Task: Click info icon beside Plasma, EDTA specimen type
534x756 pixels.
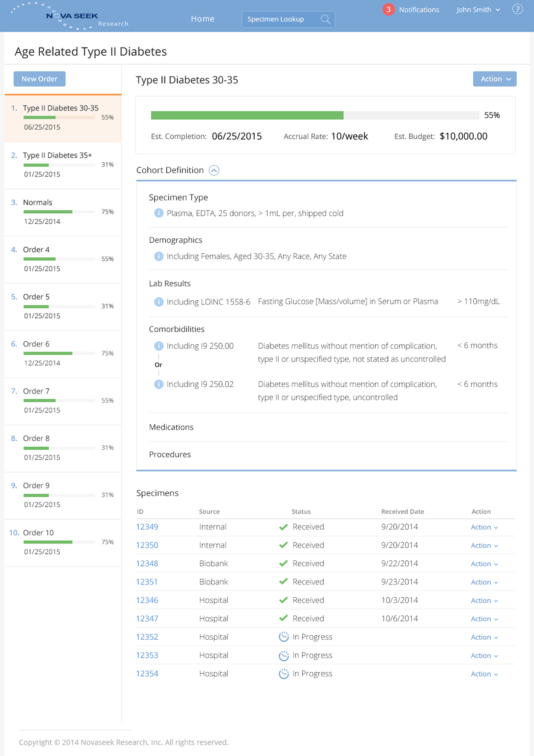Action: tap(159, 213)
